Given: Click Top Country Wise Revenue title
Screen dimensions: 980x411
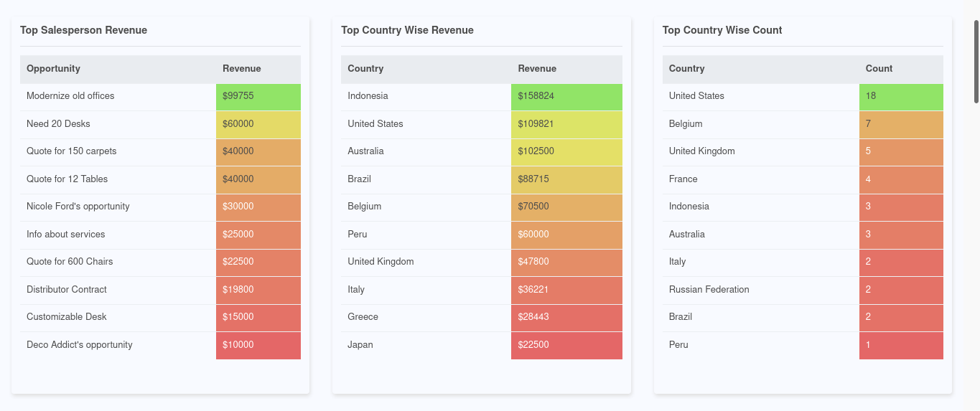Looking at the screenshot, I should pos(407,30).
